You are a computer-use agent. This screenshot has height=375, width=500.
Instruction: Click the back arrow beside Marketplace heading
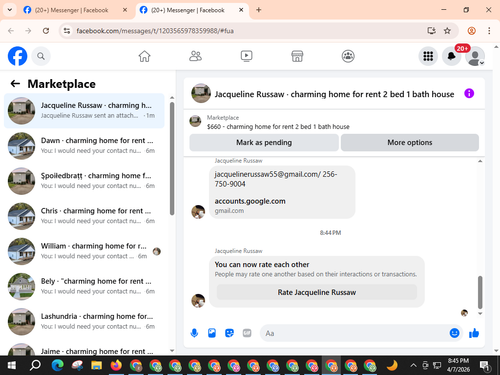coord(15,84)
